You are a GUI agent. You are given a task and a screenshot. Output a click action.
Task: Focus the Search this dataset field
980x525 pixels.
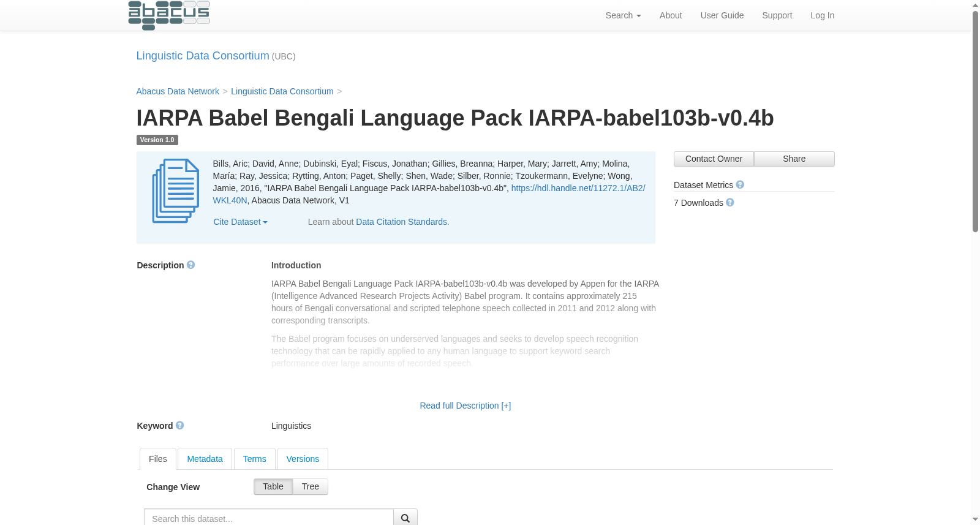(269, 518)
